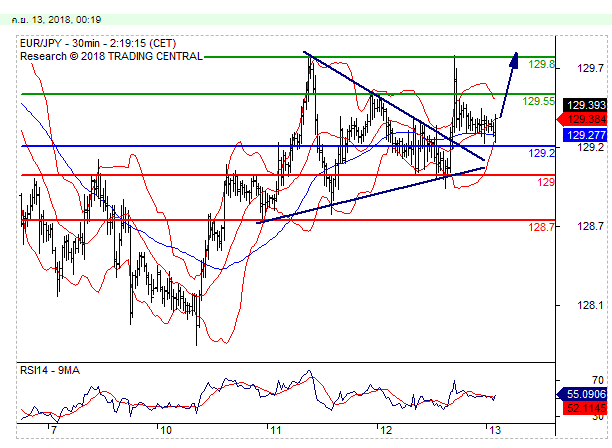Image resolution: width=612 pixels, height=448 pixels.
Task: Click the date header 'ก.ย. 13, 2018, 00:19'
Action: pyautogui.click(x=56, y=20)
